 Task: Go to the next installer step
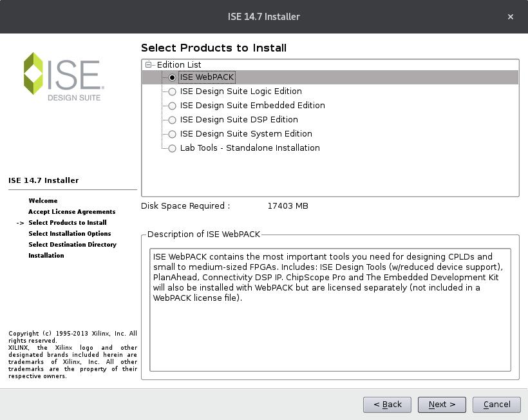442,405
